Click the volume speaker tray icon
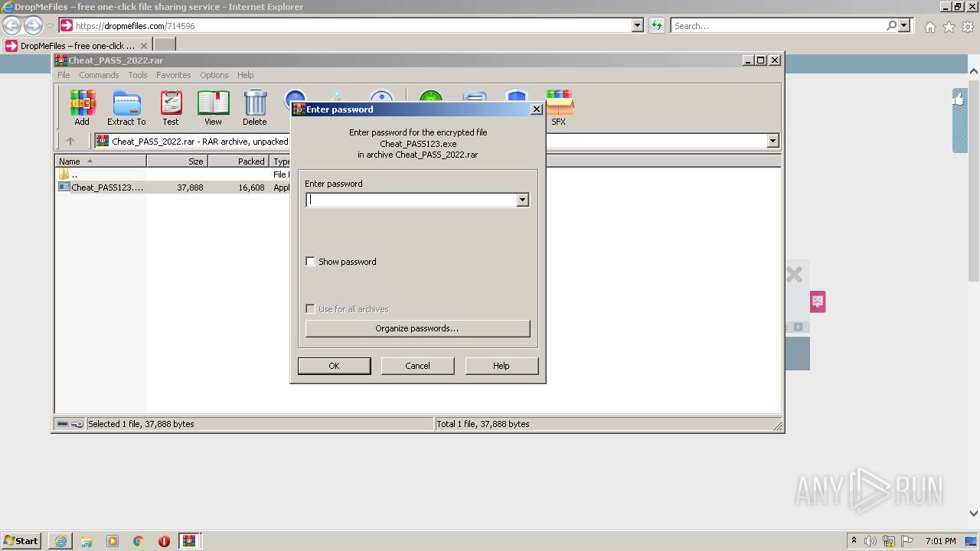The height and width of the screenshot is (551, 980). click(871, 541)
